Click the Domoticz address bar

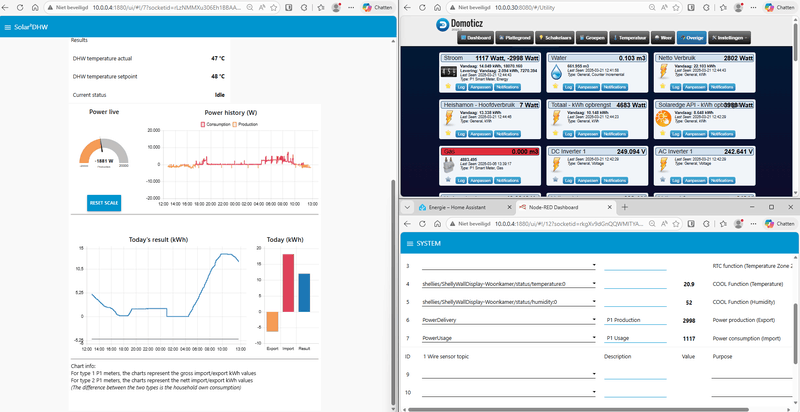point(551,8)
